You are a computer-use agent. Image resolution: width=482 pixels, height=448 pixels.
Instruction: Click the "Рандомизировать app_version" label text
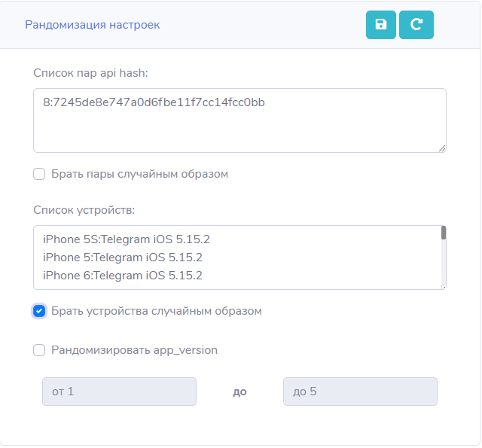135,350
